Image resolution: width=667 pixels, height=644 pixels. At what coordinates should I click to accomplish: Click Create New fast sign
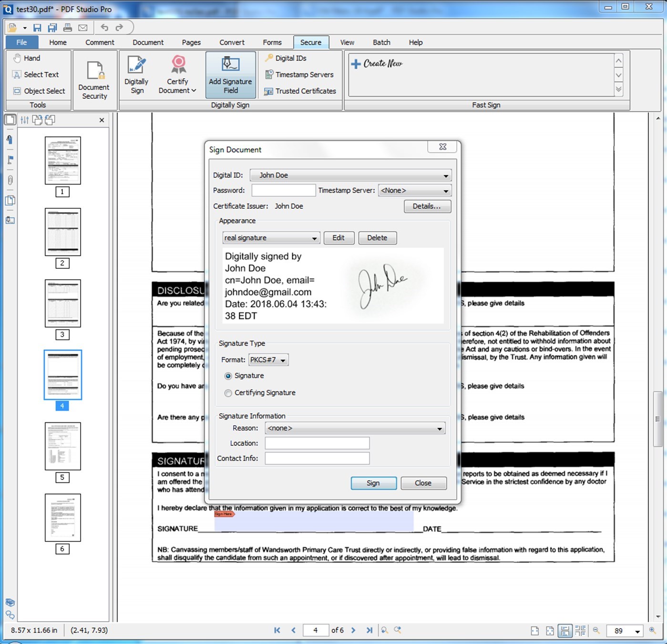point(377,63)
